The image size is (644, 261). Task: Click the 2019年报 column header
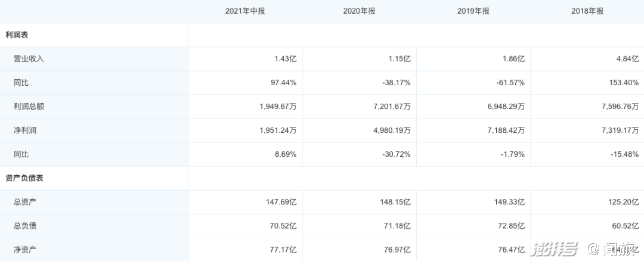[x=473, y=11]
